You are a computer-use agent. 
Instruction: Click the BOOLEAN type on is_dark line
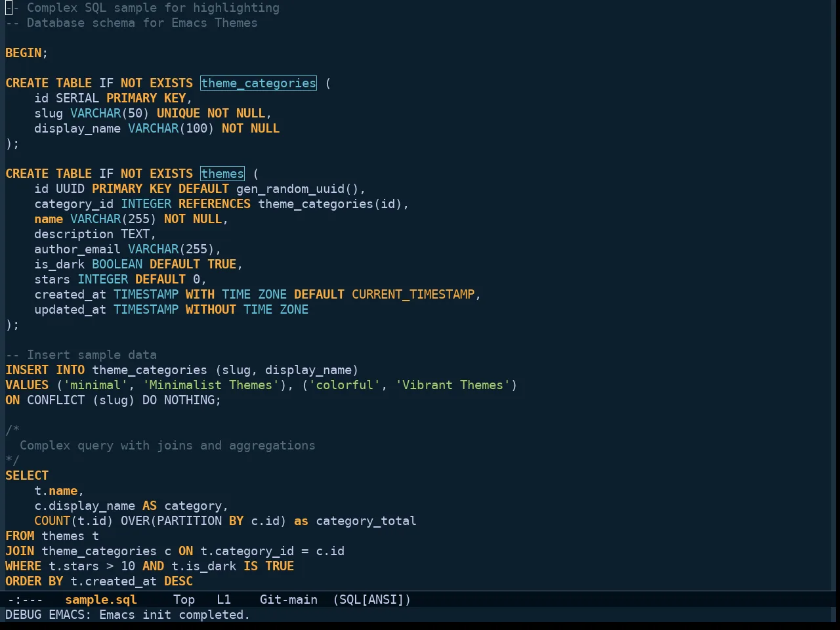point(117,264)
